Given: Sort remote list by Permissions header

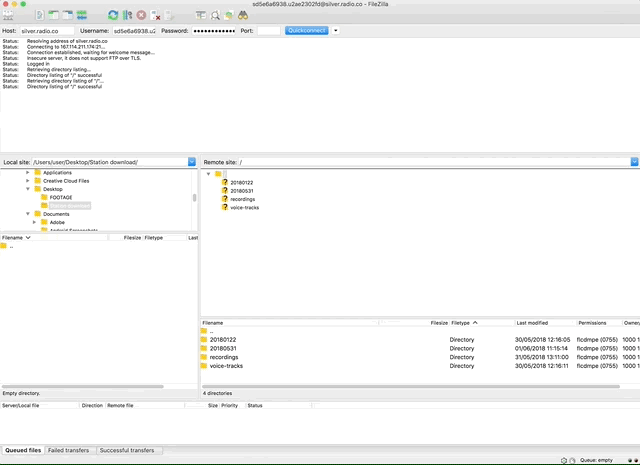Looking at the screenshot, I should coord(598,323).
